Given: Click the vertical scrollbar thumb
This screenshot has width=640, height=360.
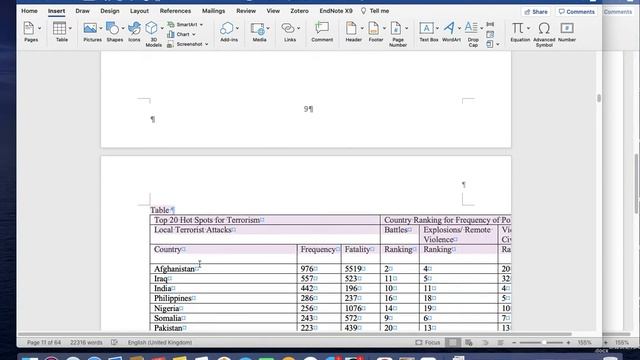Looking at the screenshot, I should (599, 98).
